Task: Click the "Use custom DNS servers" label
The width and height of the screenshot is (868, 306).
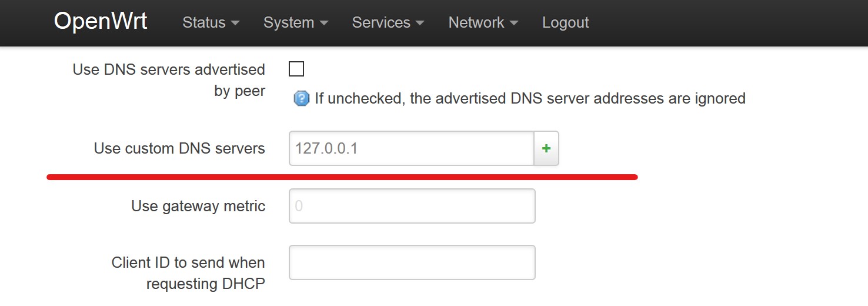Action: click(x=179, y=148)
